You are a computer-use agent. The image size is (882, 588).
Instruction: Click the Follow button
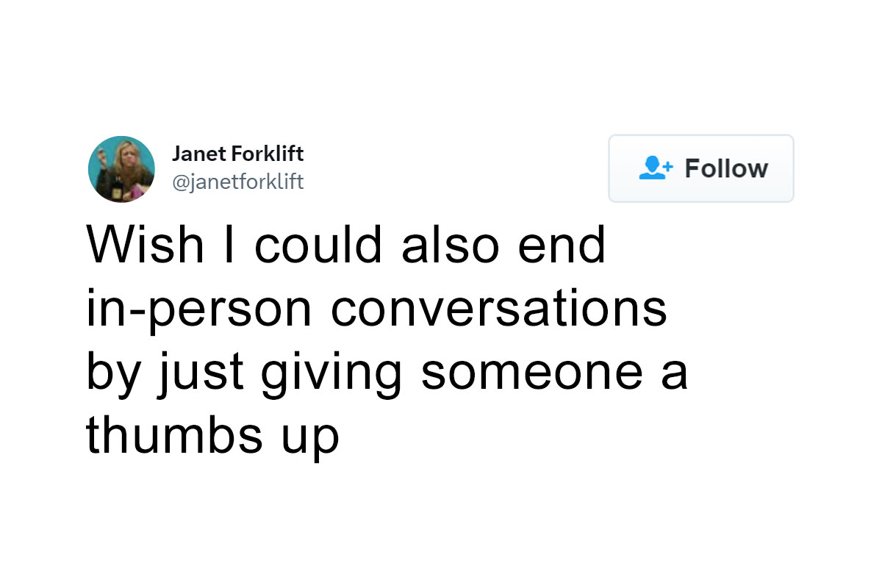(701, 168)
